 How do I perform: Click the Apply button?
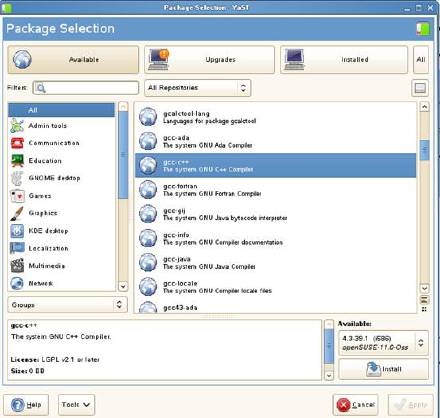tap(411, 405)
